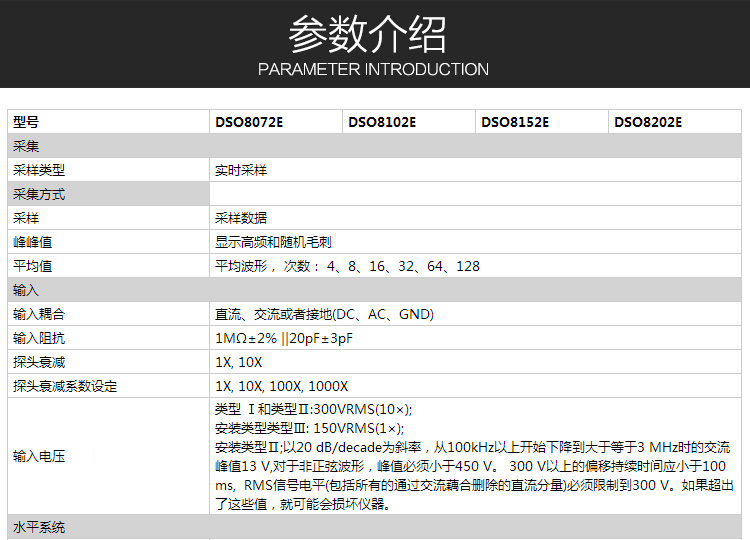Viewport: 750px width, 540px height.
Task: Click the 显示高频和随机毛刺 description cell
Action: point(273,242)
